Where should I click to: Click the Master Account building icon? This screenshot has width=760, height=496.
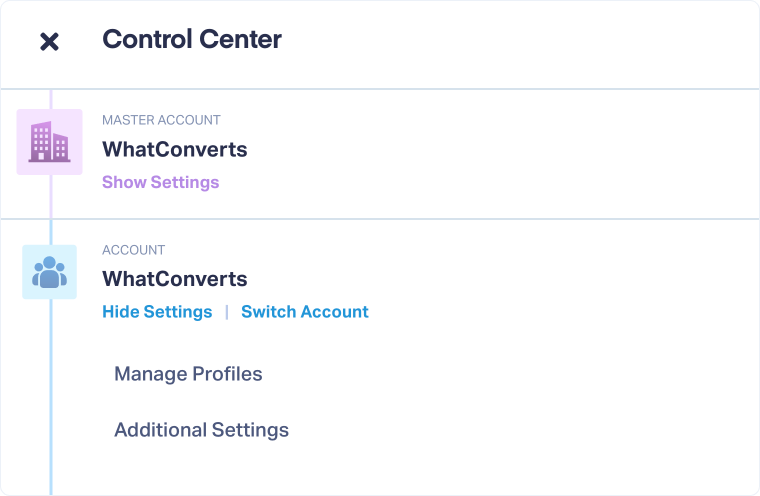(x=49, y=142)
